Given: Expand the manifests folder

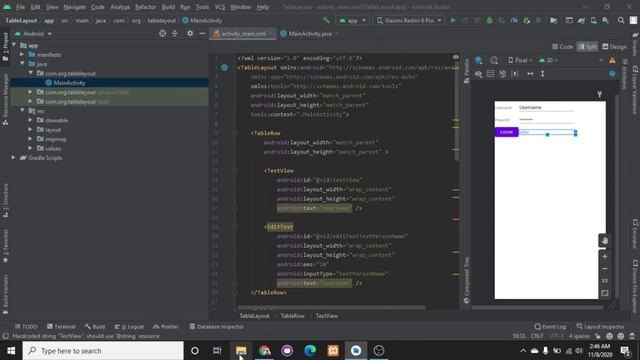Looking at the screenshot, I should click(x=22, y=54).
